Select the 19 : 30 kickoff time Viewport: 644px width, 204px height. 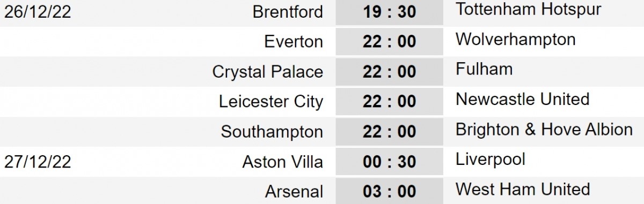[x=390, y=11]
